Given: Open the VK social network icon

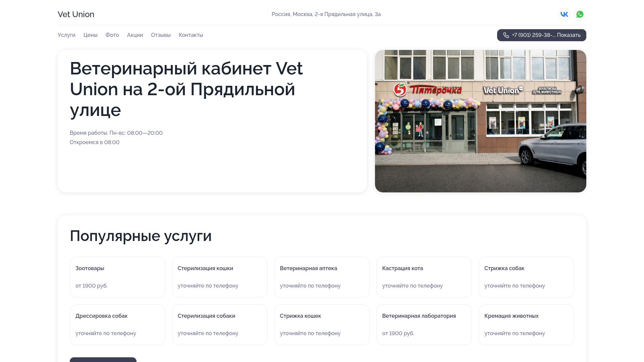Looking at the screenshot, I should 565,14.
